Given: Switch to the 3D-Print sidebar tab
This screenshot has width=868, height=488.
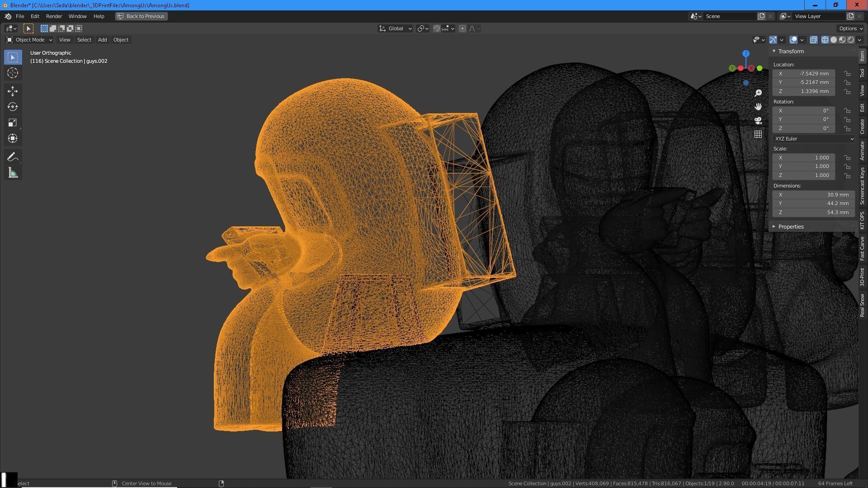Looking at the screenshot, I should pos(862,277).
